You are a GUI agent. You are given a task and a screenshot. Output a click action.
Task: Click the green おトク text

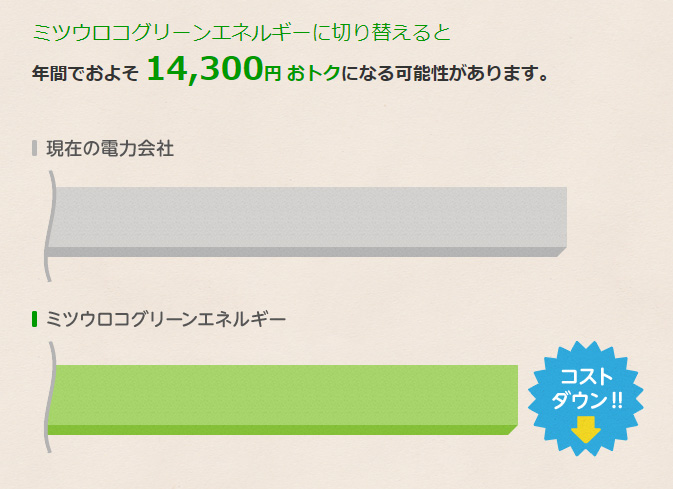(x=313, y=73)
